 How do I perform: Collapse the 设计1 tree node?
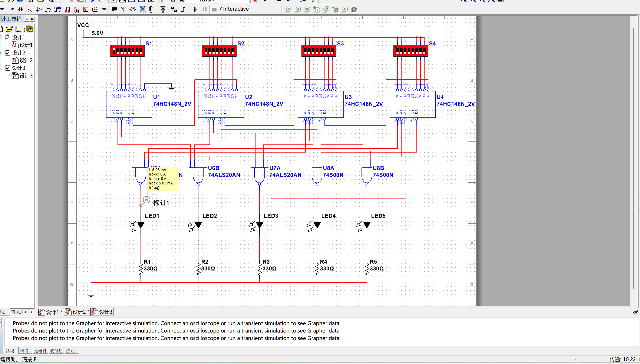(1, 37)
